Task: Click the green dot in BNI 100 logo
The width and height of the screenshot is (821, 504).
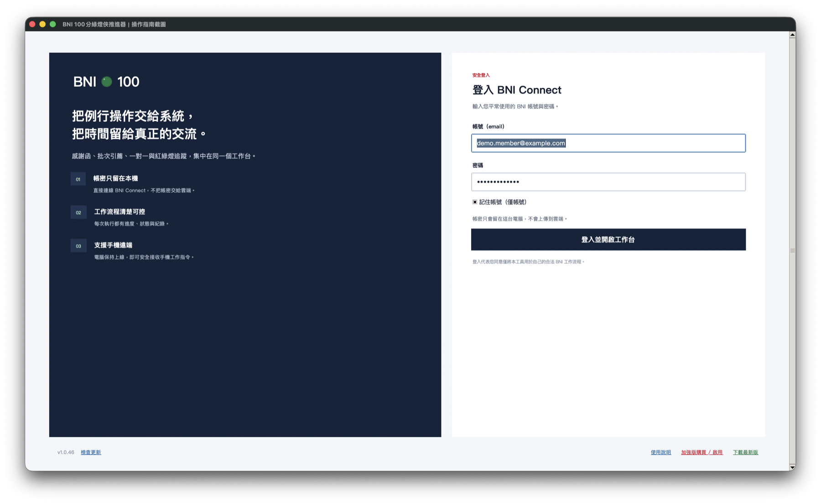Action: pyautogui.click(x=107, y=82)
